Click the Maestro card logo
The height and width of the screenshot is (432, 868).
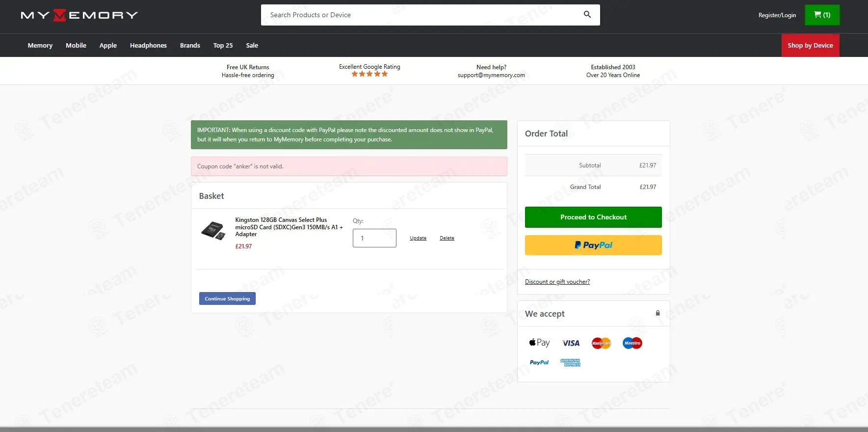coord(632,343)
